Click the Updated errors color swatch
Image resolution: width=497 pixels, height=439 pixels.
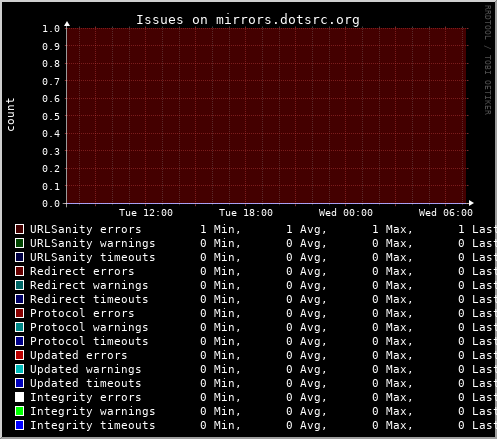click(20, 355)
